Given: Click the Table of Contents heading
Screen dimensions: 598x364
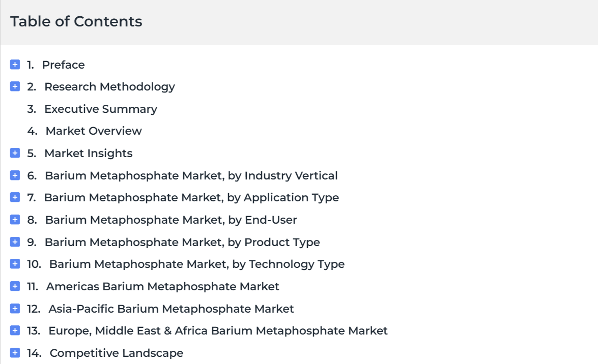Looking at the screenshot, I should pyautogui.click(x=76, y=21).
